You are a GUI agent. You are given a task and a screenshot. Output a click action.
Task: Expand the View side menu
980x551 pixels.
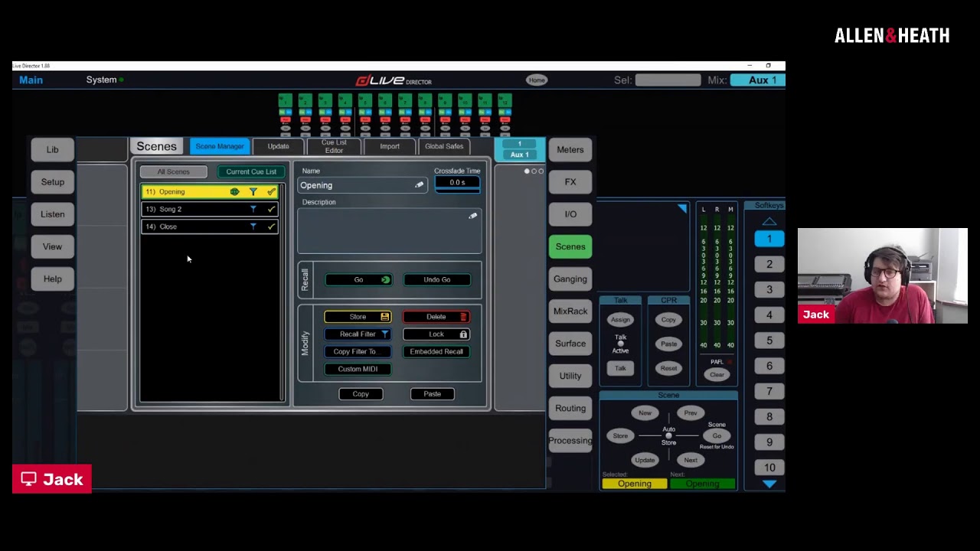tap(53, 246)
